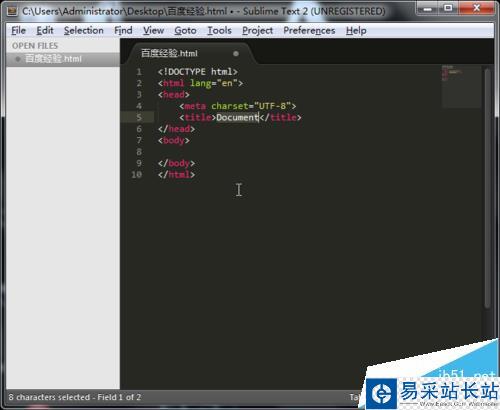Open the File menu

click(18, 30)
